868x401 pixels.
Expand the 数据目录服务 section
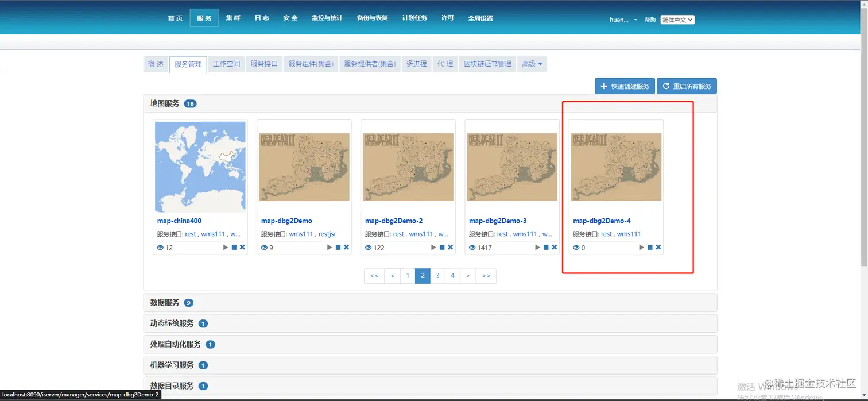(430, 385)
